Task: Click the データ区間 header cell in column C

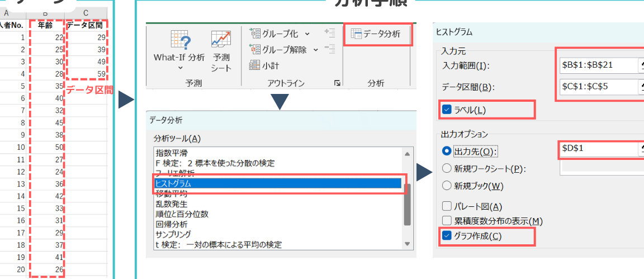Action: [x=86, y=25]
